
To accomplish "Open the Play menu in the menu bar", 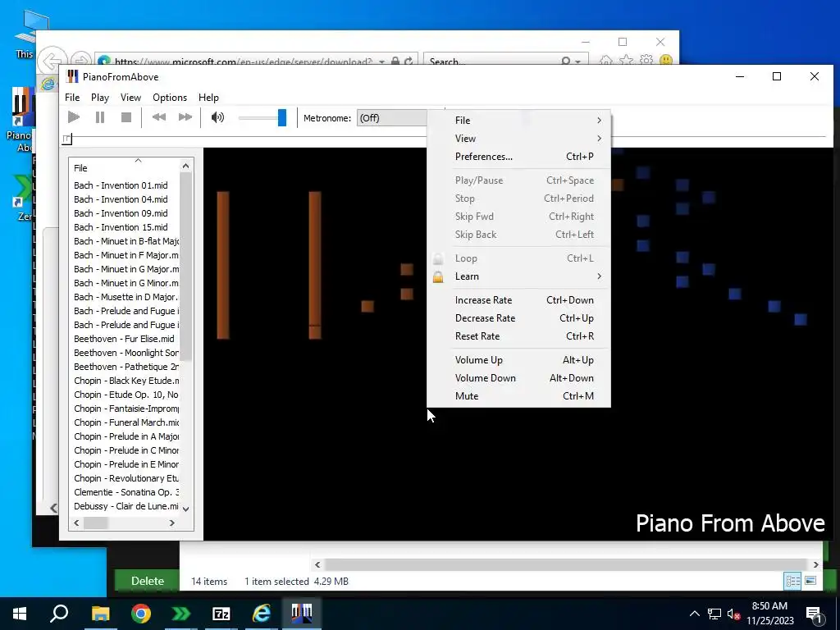I will tap(100, 98).
